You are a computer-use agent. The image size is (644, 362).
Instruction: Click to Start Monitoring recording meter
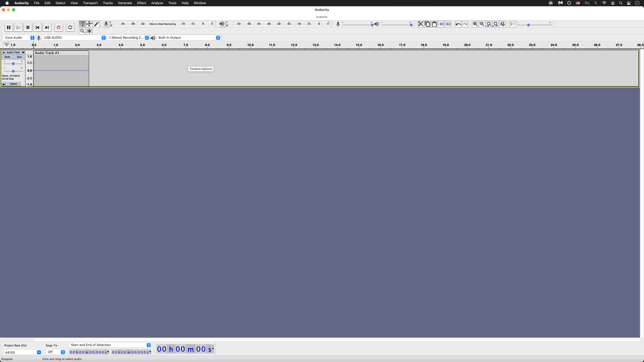coord(163,24)
